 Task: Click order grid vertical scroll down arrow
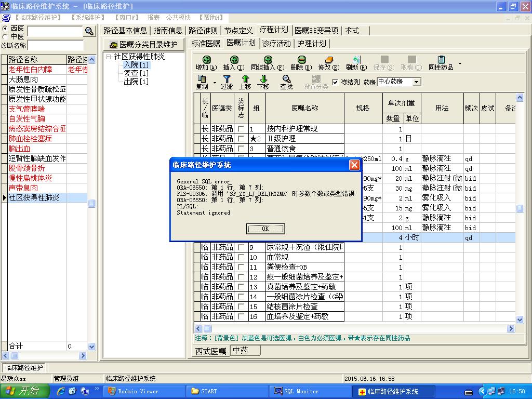click(520, 320)
